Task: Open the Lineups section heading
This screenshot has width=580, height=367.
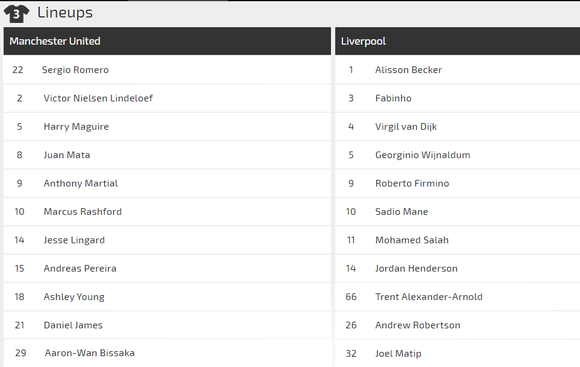Action: (65, 13)
